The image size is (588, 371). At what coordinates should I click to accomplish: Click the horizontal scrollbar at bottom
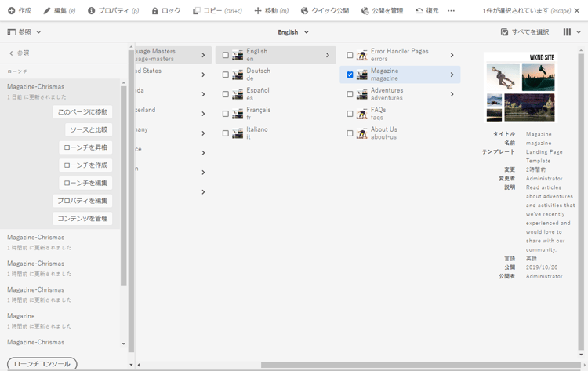[420, 365]
